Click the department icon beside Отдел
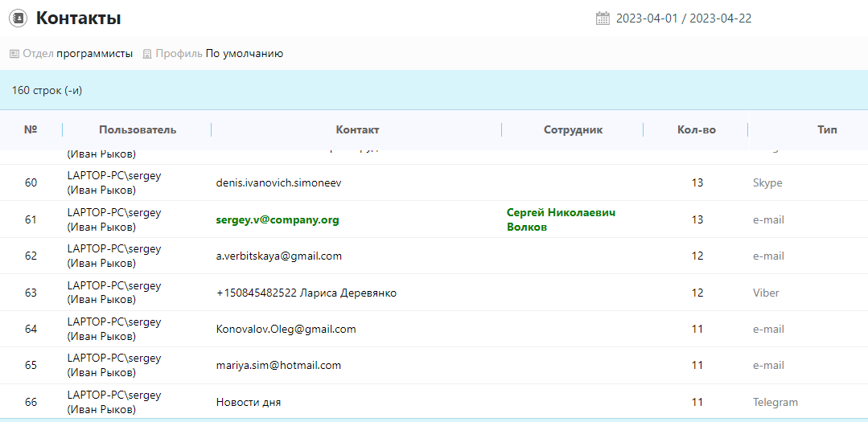This screenshot has height=422, width=868. coord(14,54)
